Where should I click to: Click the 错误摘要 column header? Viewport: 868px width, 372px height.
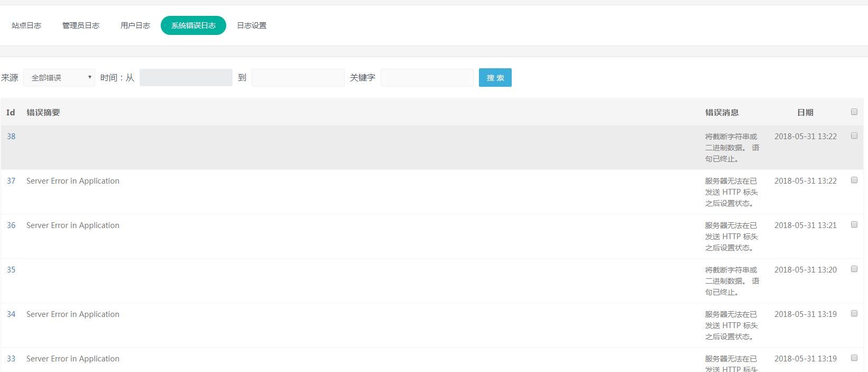click(43, 112)
